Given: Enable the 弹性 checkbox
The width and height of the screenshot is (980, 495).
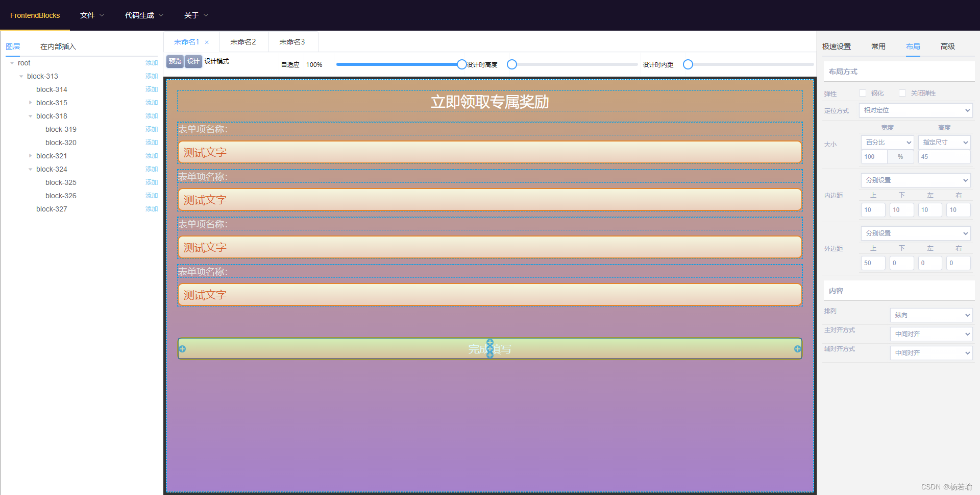Looking at the screenshot, I should pyautogui.click(x=863, y=93).
